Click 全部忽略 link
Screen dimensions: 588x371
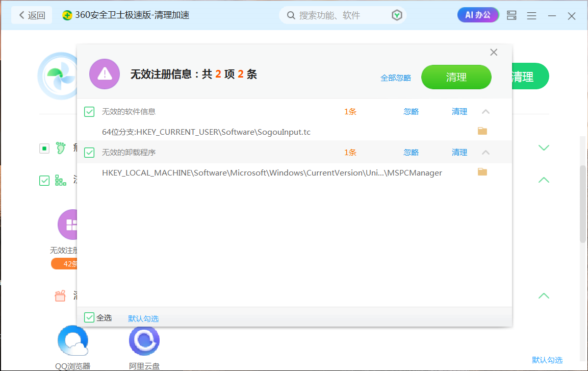tap(396, 78)
